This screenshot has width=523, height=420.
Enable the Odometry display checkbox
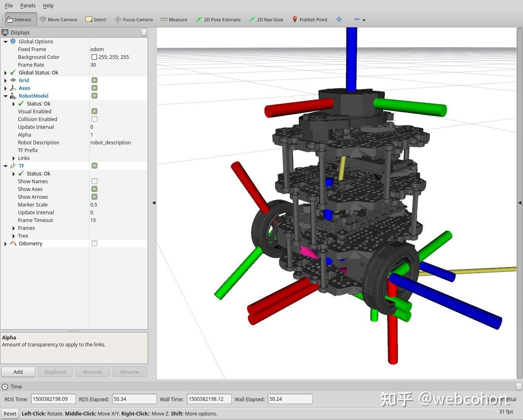pos(94,243)
